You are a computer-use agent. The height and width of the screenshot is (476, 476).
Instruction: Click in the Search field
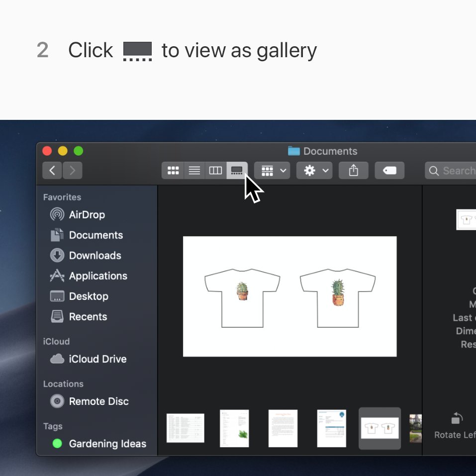451,170
